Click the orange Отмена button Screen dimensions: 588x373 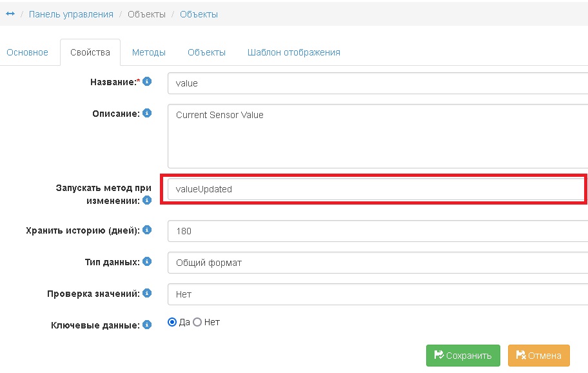[x=538, y=356]
